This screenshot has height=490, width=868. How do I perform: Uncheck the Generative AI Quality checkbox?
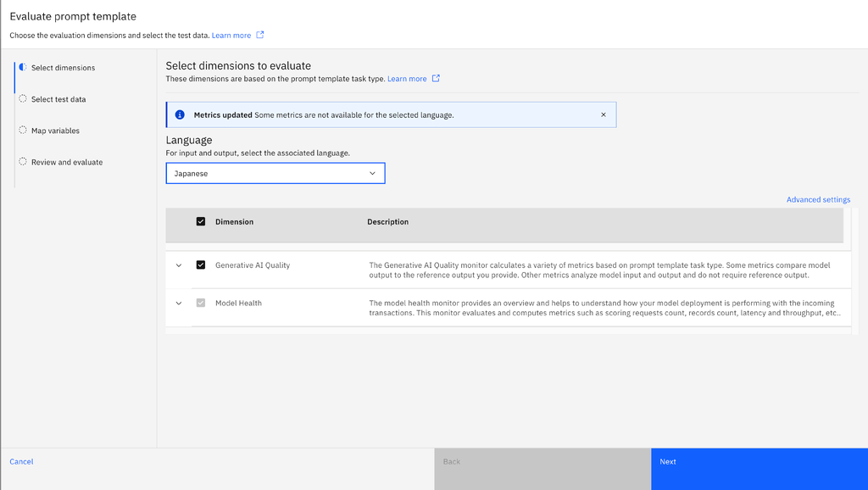[x=201, y=265]
